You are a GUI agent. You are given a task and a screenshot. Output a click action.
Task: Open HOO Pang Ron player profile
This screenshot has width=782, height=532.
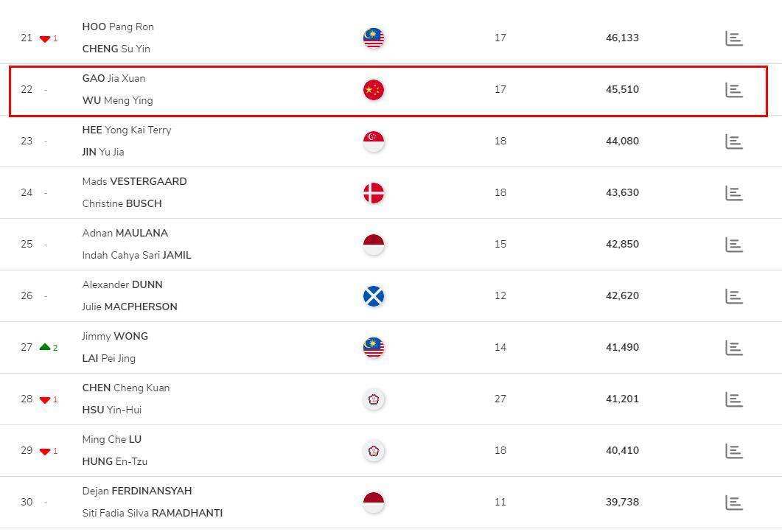click(118, 27)
